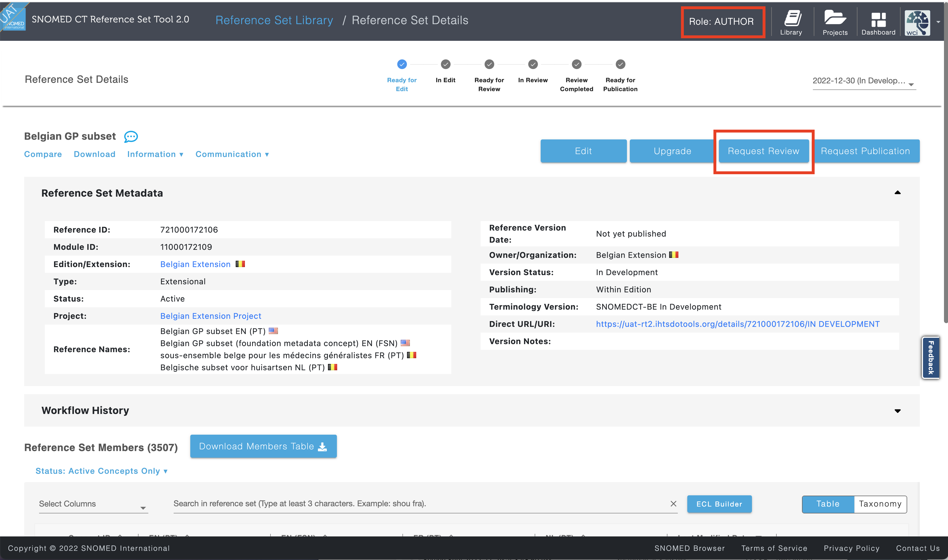The height and width of the screenshot is (560, 948).
Task: Click the In Review workflow step circle
Action: [x=533, y=64]
